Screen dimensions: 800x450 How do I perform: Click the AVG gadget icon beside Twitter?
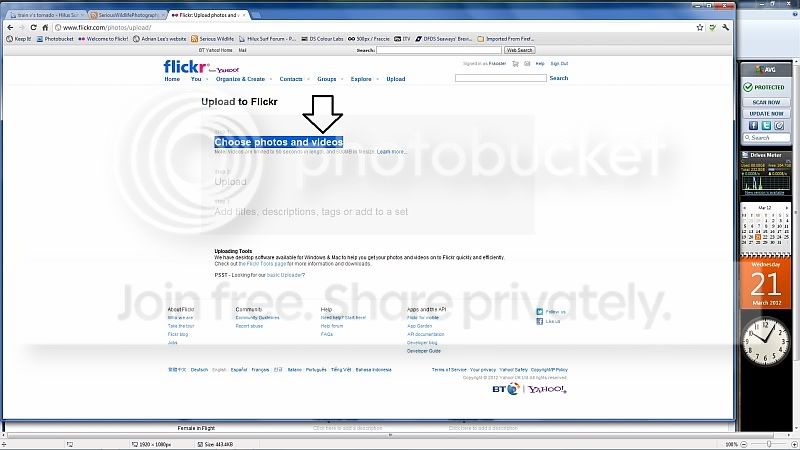coord(779,126)
